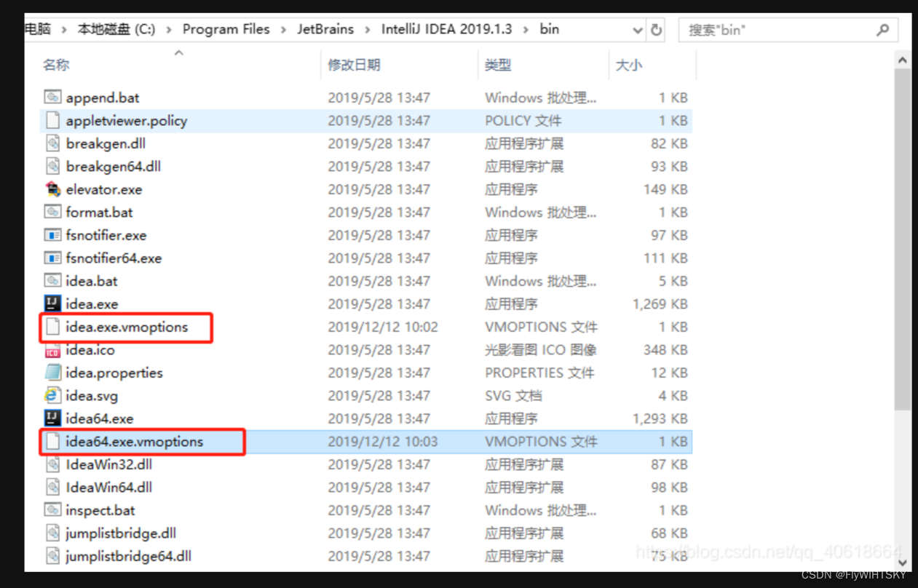This screenshot has width=918, height=588.
Task: Open IntelliJ IDEA 2019.1.3 folder via breadcrumb
Action: [x=446, y=29]
